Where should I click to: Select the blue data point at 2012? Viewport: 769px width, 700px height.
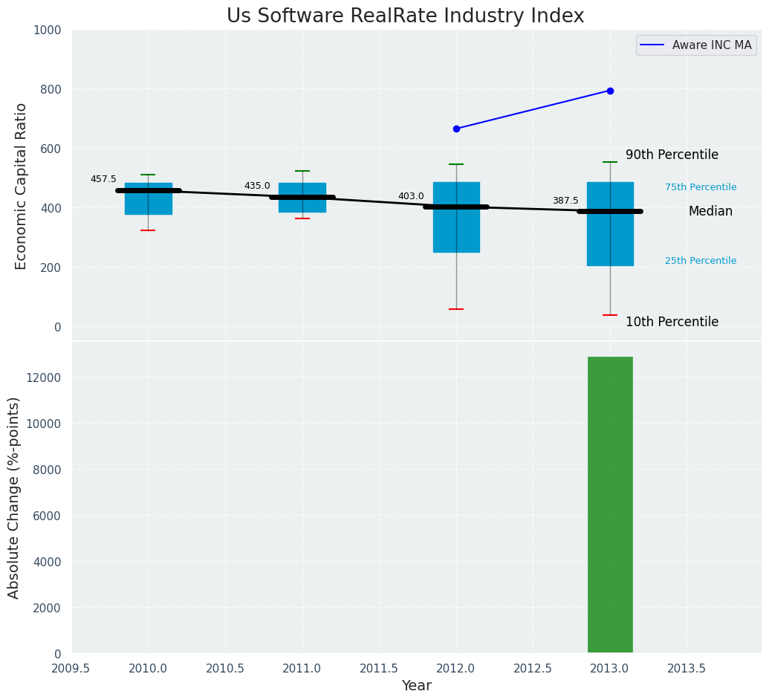tap(456, 129)
